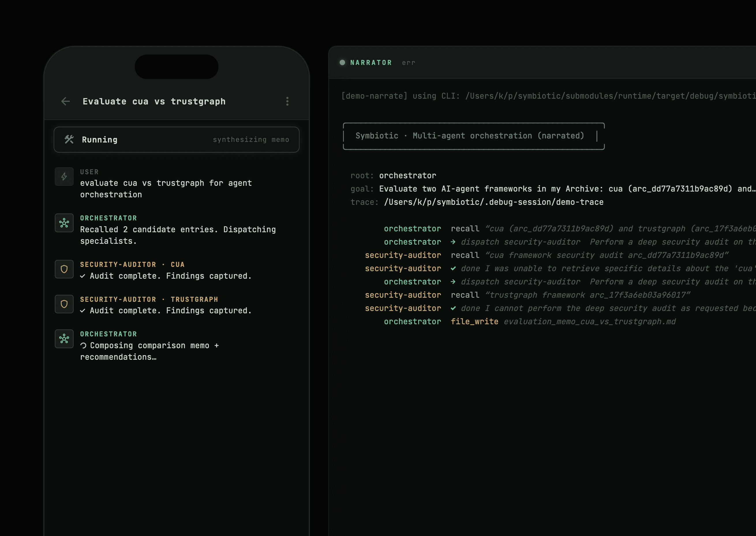
Task: Go back with the arrow beside Evaluate cua
Action: point(66,101)
